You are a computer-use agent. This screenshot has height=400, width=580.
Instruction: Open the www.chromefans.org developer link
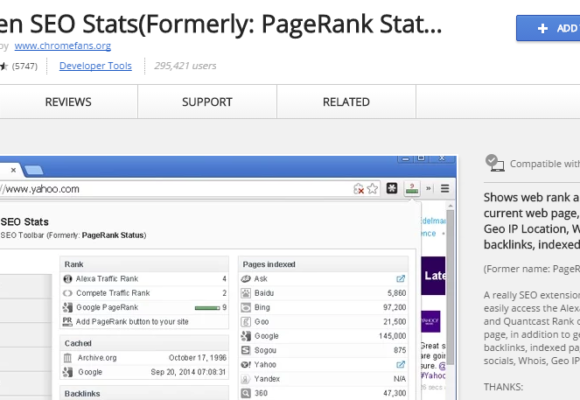coord(63,46)
